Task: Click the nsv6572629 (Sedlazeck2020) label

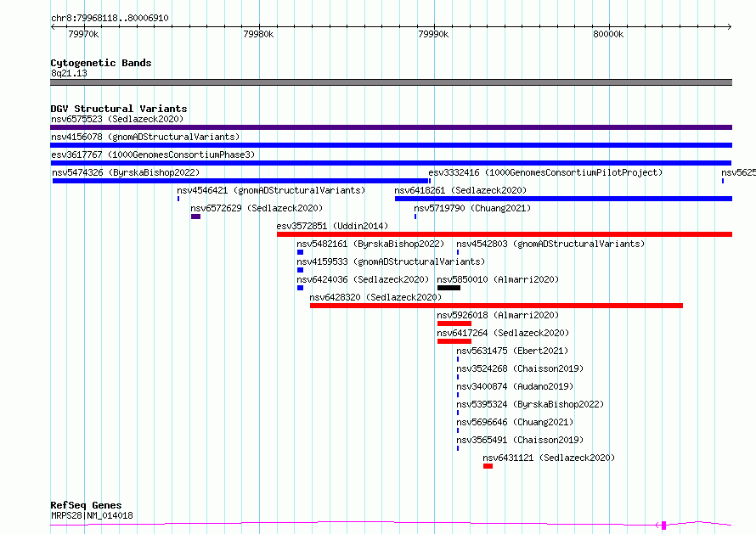Action: 257,208
